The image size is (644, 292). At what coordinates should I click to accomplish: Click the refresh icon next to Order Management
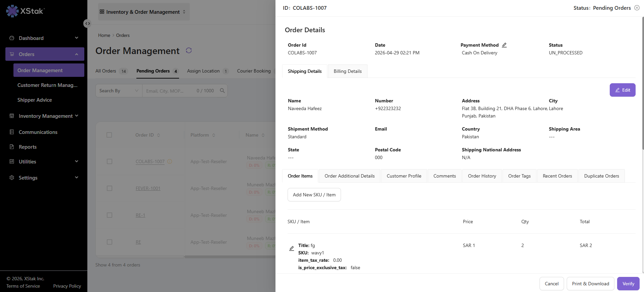[x=189, y=50]
